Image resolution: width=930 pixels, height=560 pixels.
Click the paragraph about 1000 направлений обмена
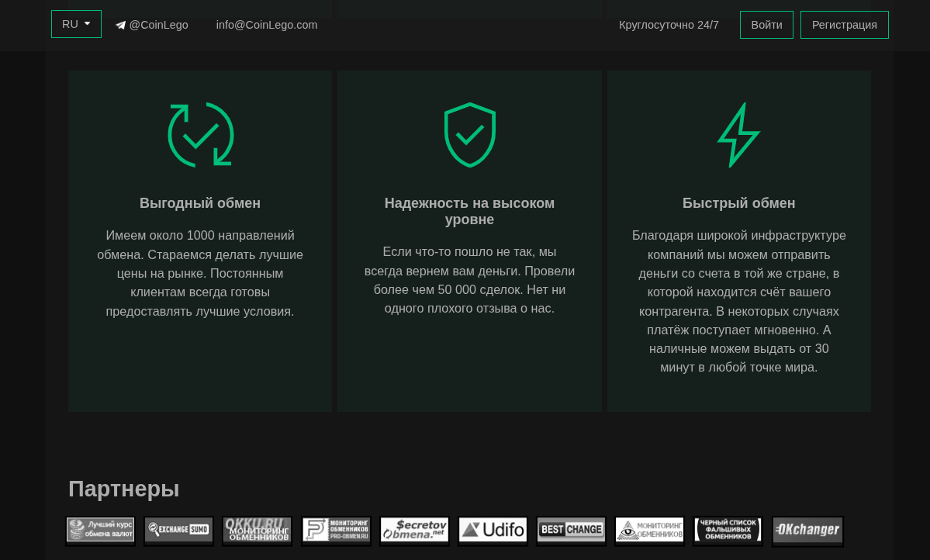click(x=200, y=274)
